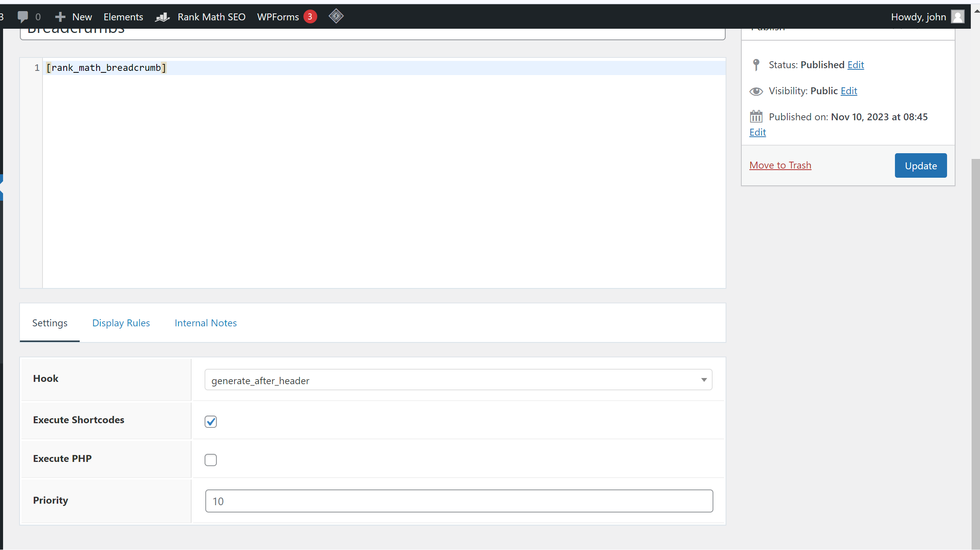Move the element to Trash
This screenshot has height=550, width=980.
coord(780,165)
